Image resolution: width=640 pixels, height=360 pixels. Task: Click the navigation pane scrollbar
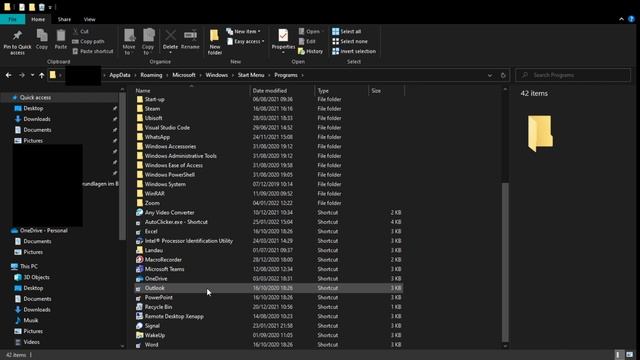122,166
